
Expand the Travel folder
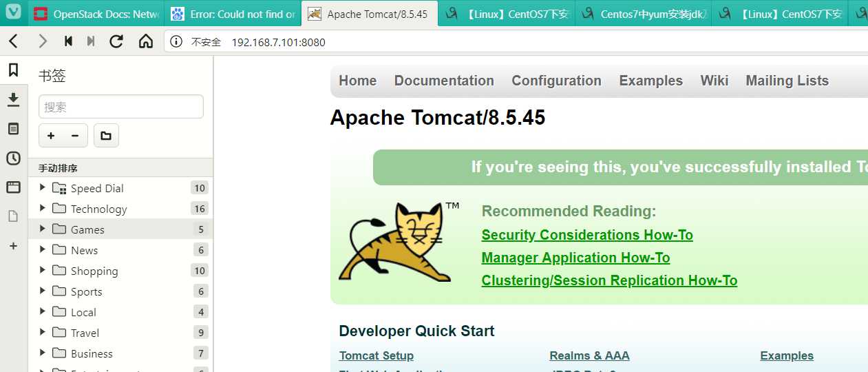pyautogui.click(x=43, y=332)
